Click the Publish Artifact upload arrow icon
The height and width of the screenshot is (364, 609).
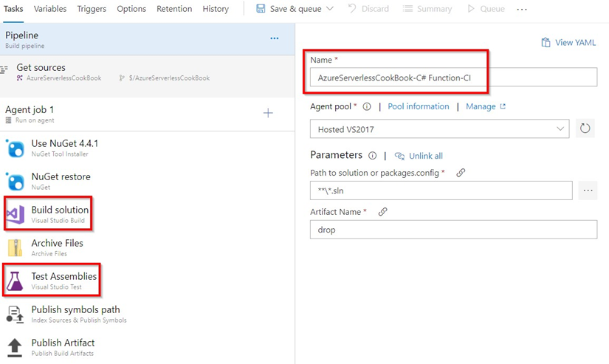click(16, 348)
